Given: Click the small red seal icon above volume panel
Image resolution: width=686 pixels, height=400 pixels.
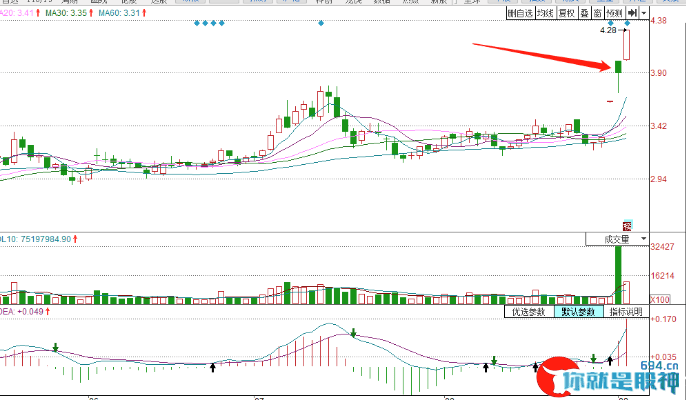Looking at the screenshot, I should click(627, 226).
